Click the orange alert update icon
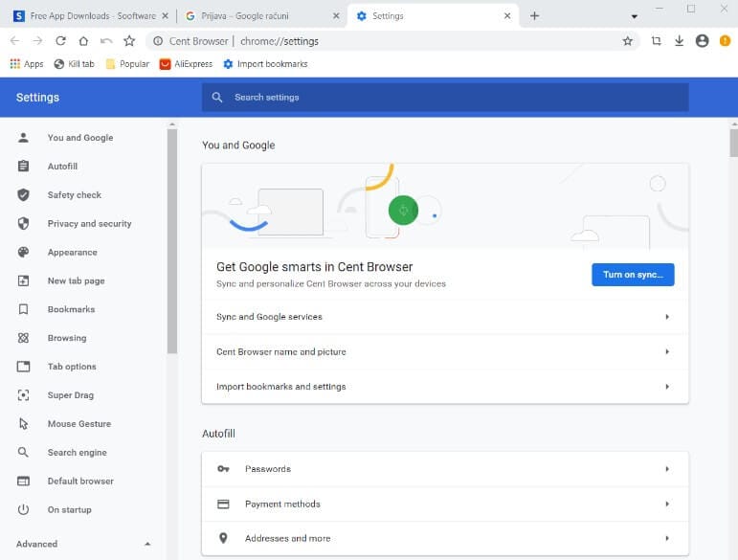 tap(725, 41)
